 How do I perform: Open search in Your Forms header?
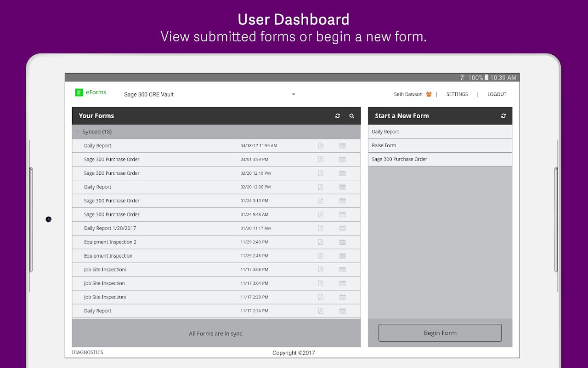(352, 116)
